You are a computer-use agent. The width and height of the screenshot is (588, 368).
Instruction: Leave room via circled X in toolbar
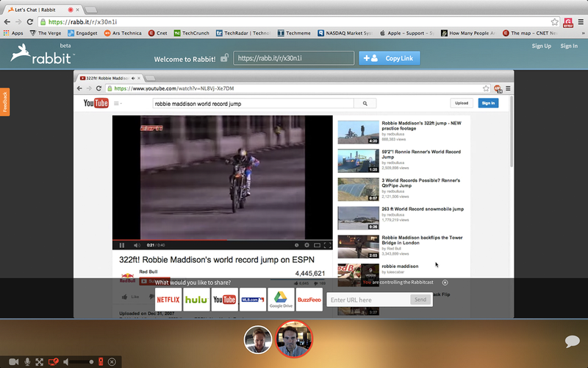tap(112, 361)
